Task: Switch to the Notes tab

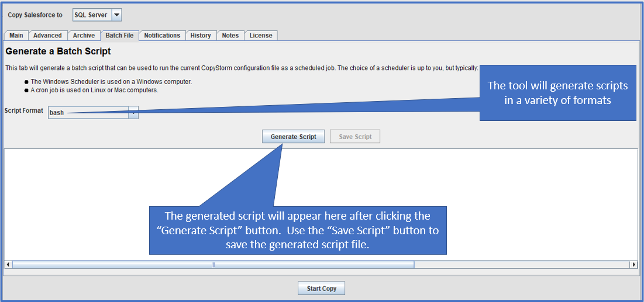Action: point(230,36)
